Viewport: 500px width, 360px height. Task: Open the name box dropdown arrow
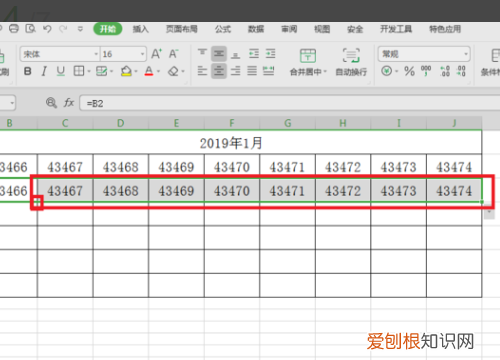[x=12, y=103]
